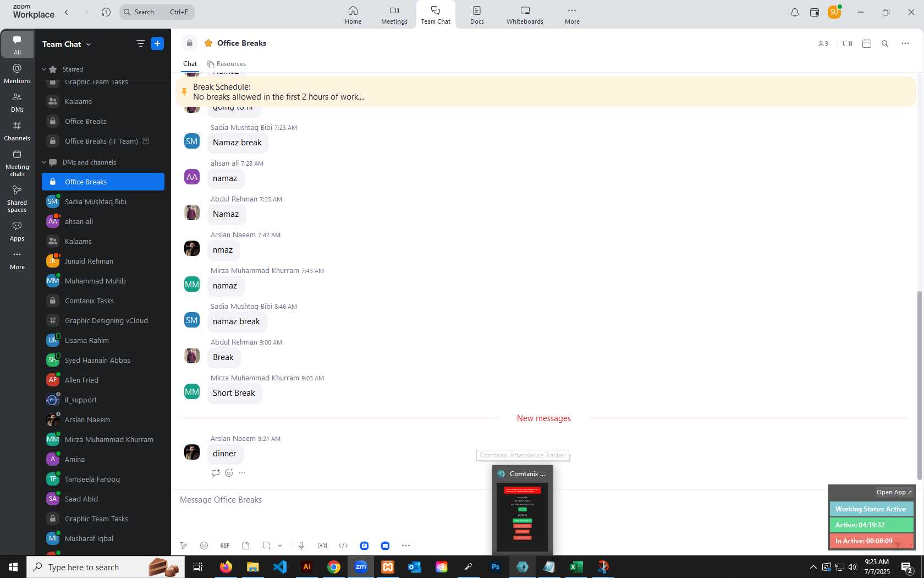The height and width of the screenshot is (578, 924).
Task: Open the Channels sidebar section
Action: (17, 131)
